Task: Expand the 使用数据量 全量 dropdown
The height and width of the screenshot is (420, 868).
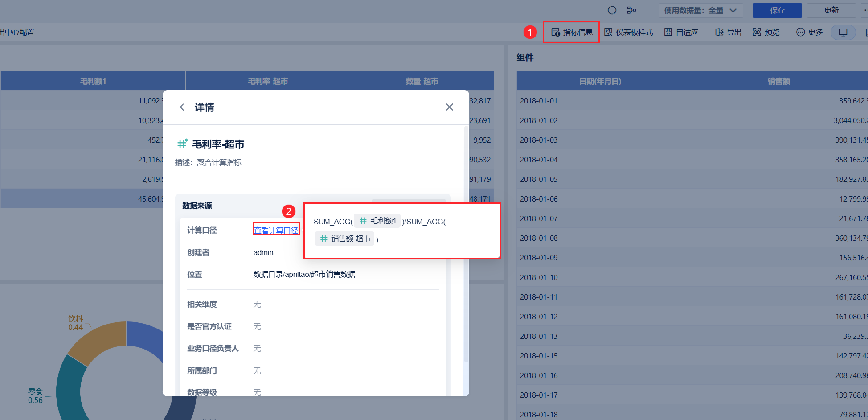Action: pyautogui.click(x=700, y=10)
